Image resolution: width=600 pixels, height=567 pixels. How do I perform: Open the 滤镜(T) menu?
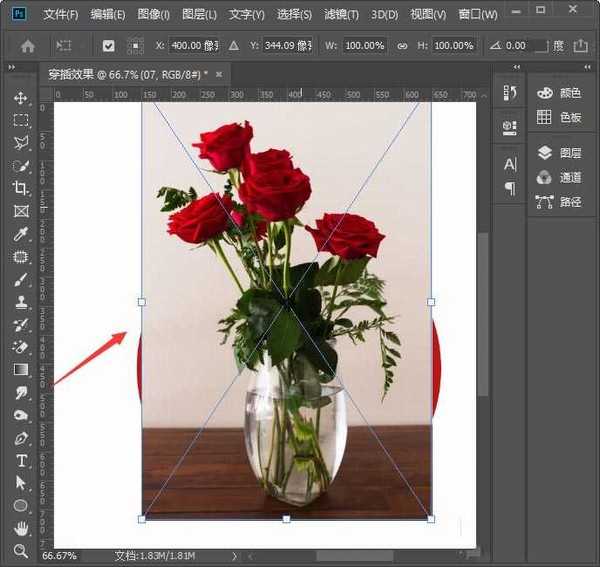341,14
